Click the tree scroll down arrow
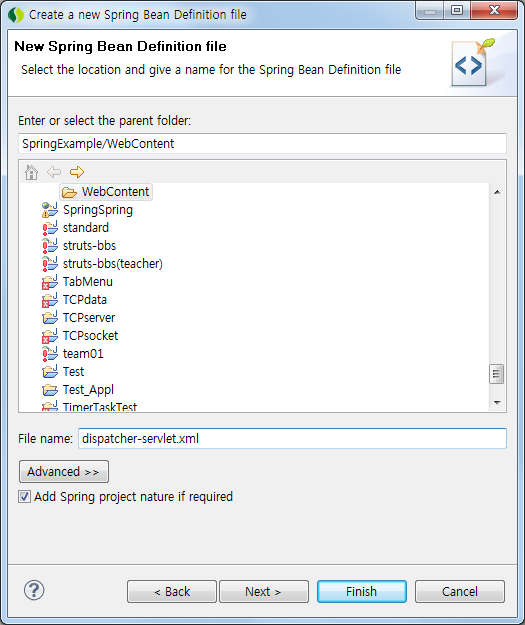 coord(497,403)
